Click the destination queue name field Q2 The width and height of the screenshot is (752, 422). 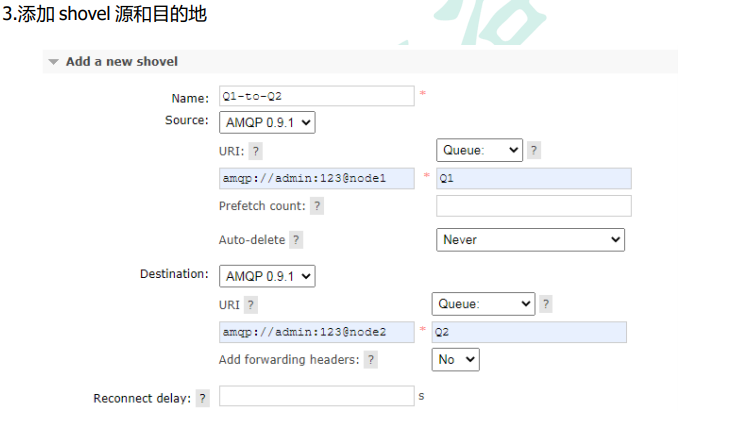point(529,332)
